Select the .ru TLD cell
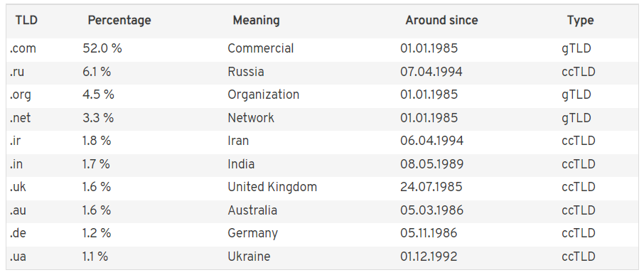This screenshot has height=275, width=644. tap(17, 72)
